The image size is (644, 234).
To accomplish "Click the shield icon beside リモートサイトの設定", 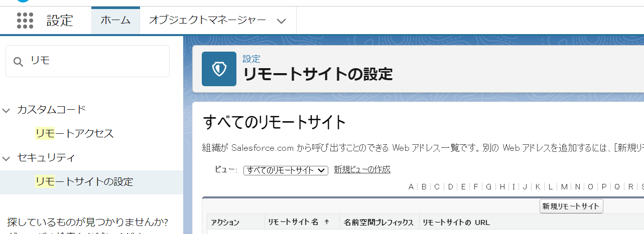I will (x=219, y=69).
